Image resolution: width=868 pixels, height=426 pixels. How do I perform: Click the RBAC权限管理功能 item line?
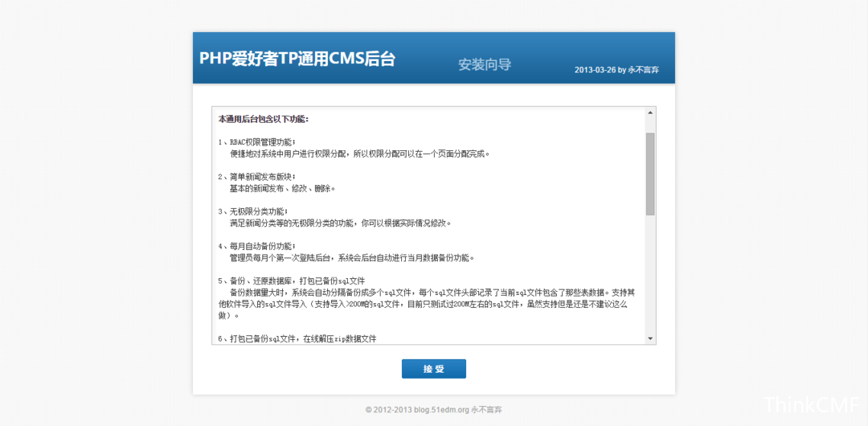pyautogui.click(x=257, y=141)
